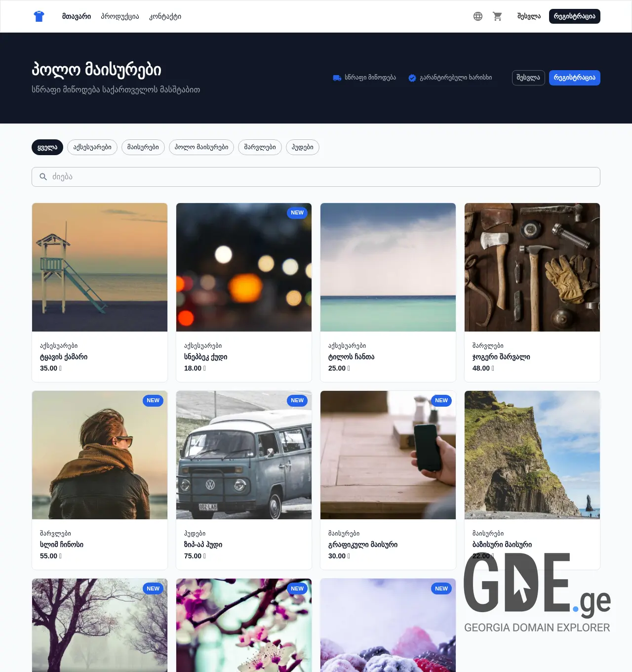Click the blue t-shirt logo icon
The width and height of the screenshot is (632, 672).
pyautogui.click(x=39, y=16)
